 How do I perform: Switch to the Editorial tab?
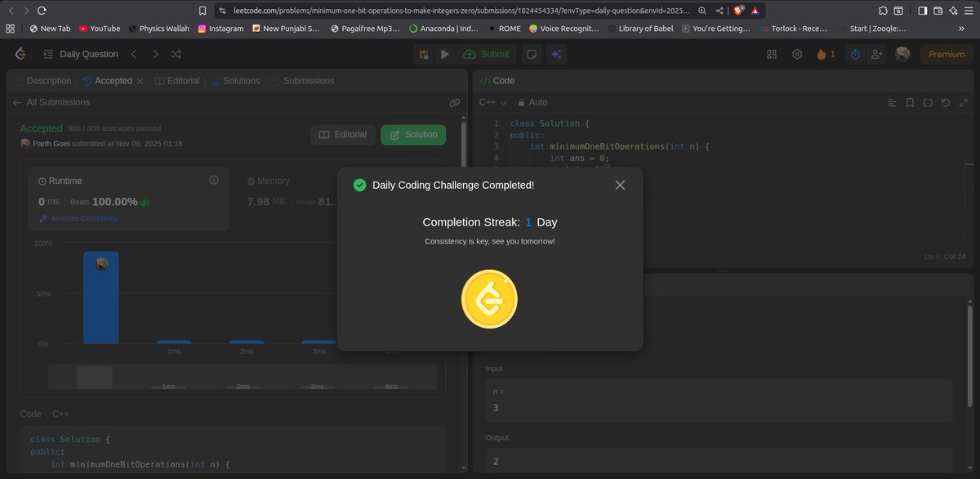pyautogui.click(x=177, y=81)
